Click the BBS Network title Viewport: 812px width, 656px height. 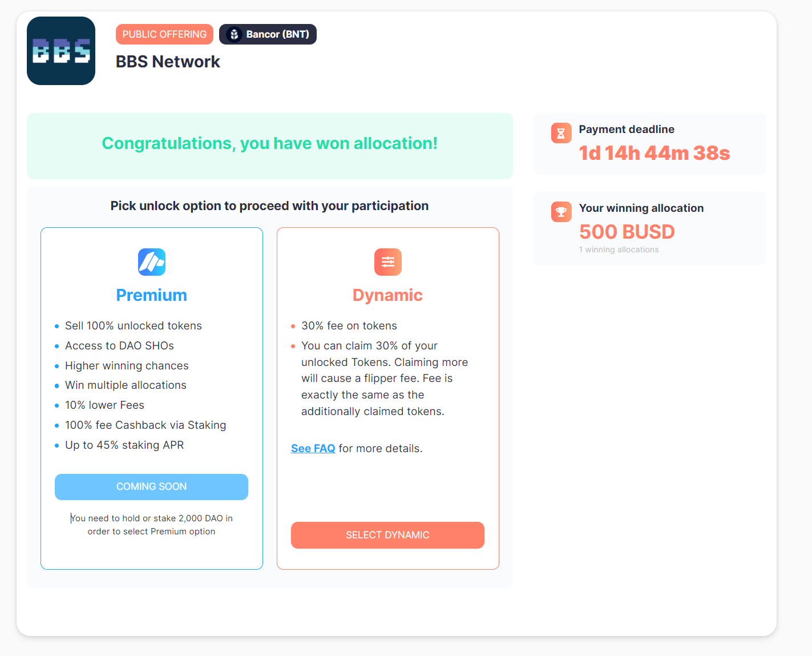click(x=168, y=62)
